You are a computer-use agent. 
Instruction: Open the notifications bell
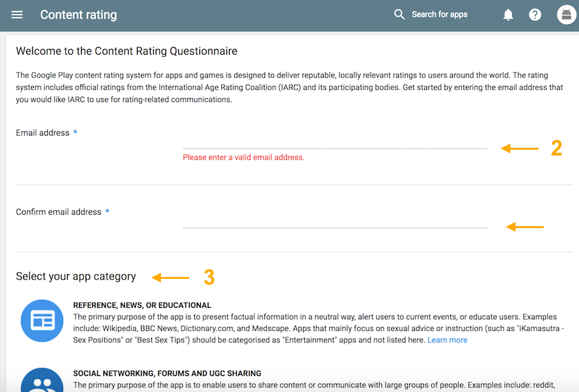coord(508,15)
